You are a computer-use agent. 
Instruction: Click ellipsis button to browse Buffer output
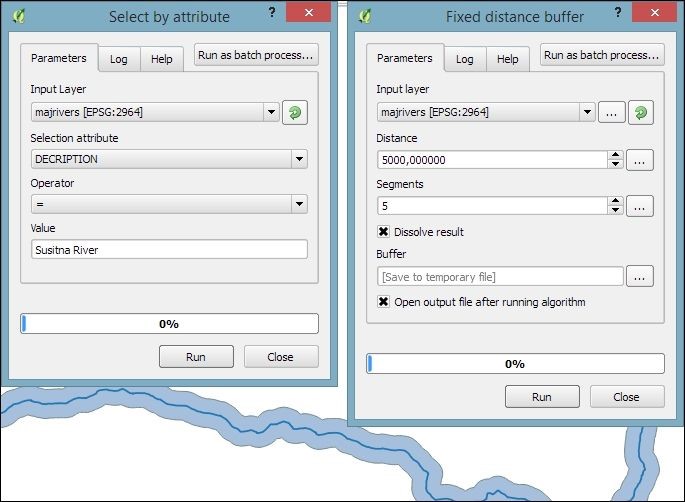tap(641, 276)
